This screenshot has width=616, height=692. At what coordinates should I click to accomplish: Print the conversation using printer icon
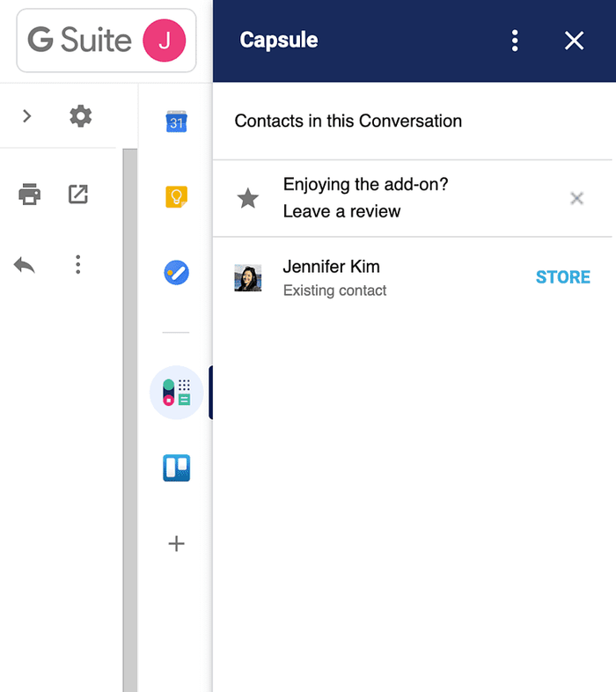pos(30,195)
